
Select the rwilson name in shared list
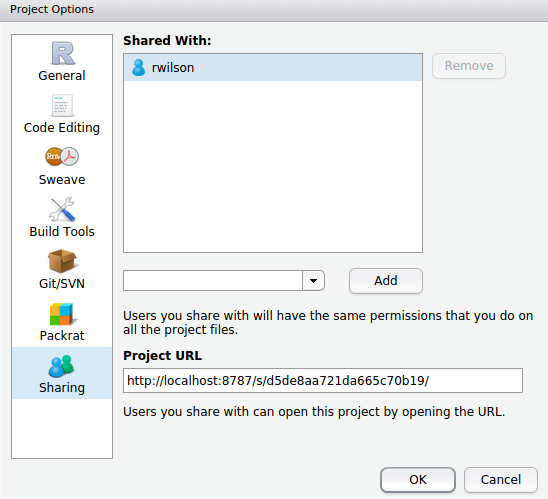(x=173, y=68)
